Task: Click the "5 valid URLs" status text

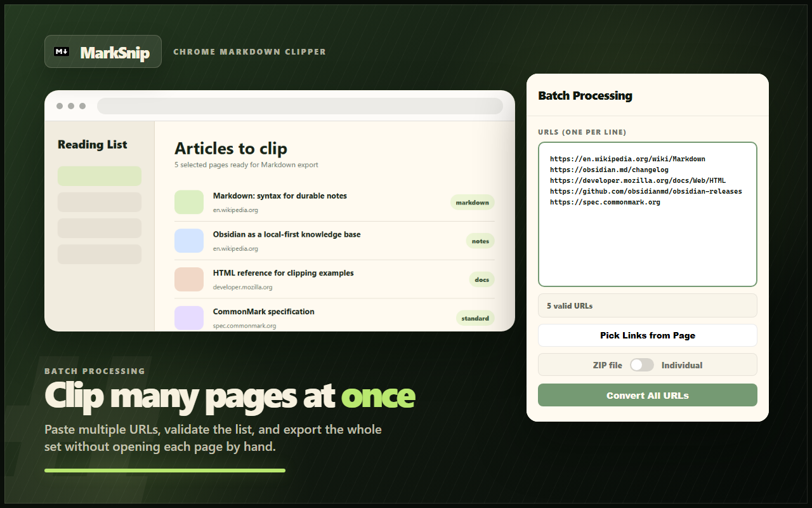Action: click(570, 305)
